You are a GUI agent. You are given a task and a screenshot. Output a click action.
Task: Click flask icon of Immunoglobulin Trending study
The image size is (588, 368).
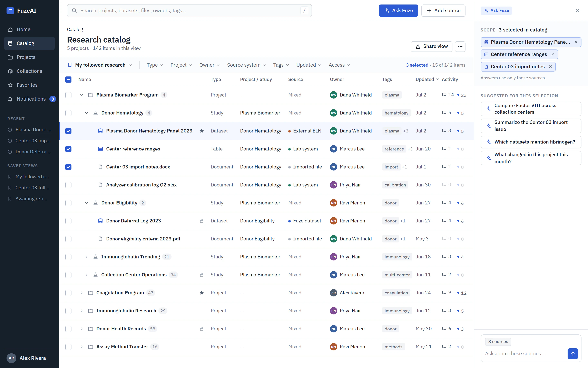(x=96, y=257)
